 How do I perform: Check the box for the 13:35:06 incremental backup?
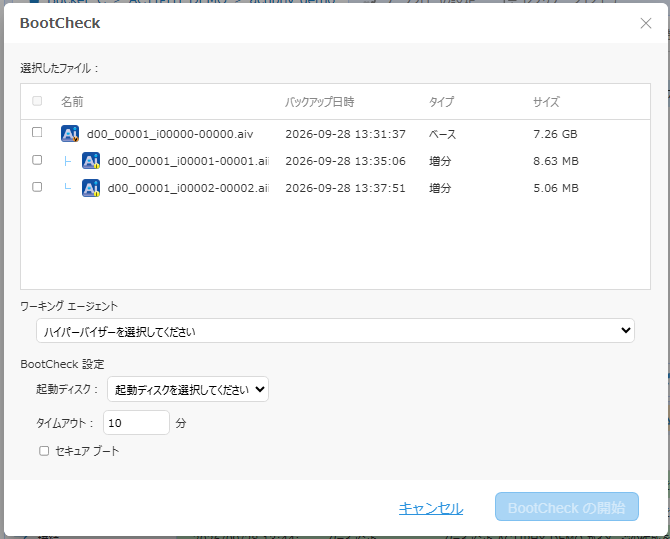click(x=37, y=160)
